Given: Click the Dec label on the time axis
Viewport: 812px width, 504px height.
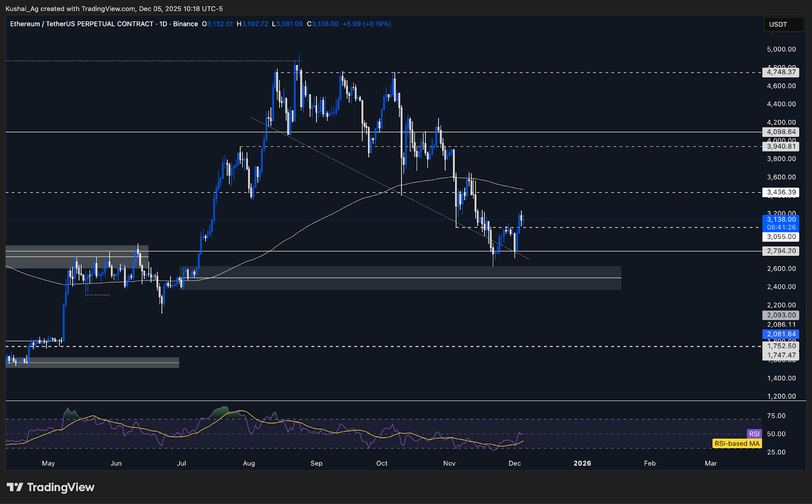Looking at the screenshot, I should pyautogui.click(x=515, y=463).
